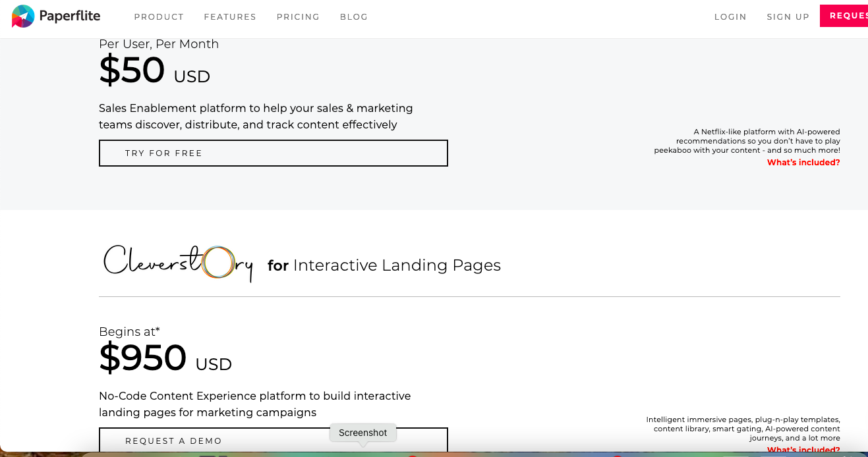Click the No-Code Content Experience description
The image size is (868, 457).
255,404
